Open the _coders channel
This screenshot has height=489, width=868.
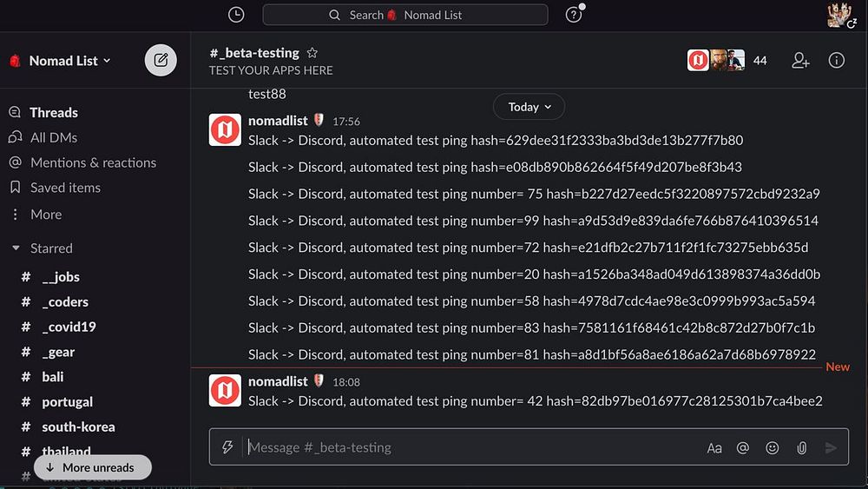pyautogui.click(x=65, y=301)
